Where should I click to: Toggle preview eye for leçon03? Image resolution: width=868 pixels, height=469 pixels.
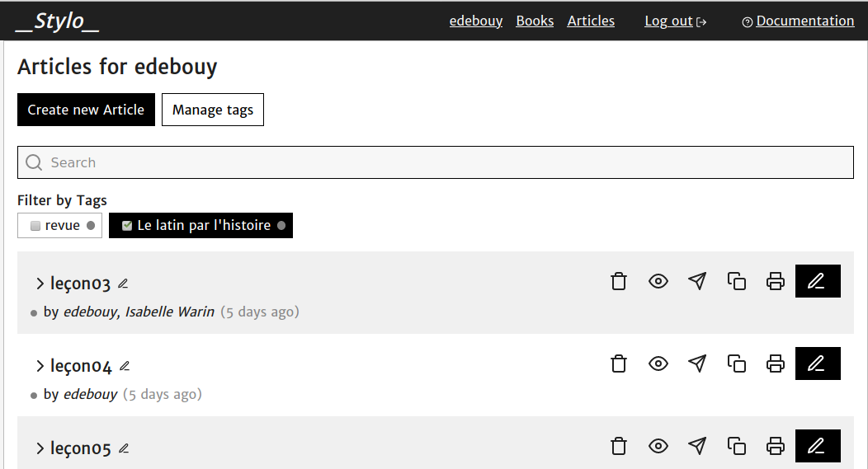658,281
